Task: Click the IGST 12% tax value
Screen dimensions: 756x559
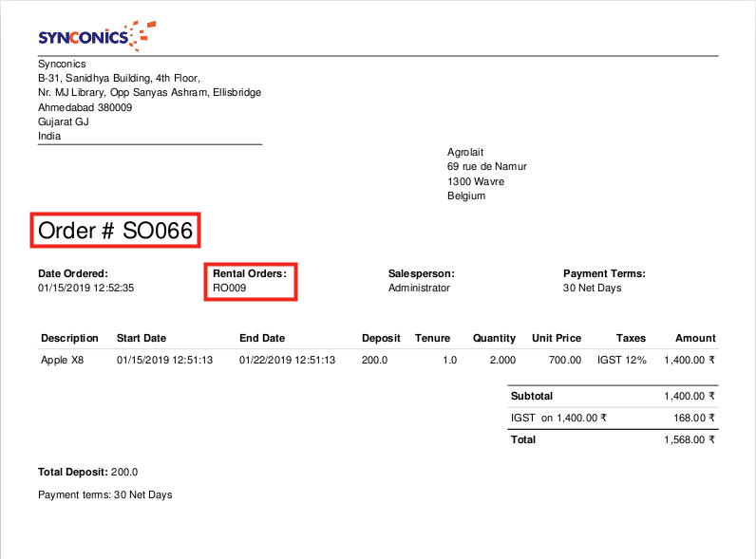Action: [x=621, y=361]
